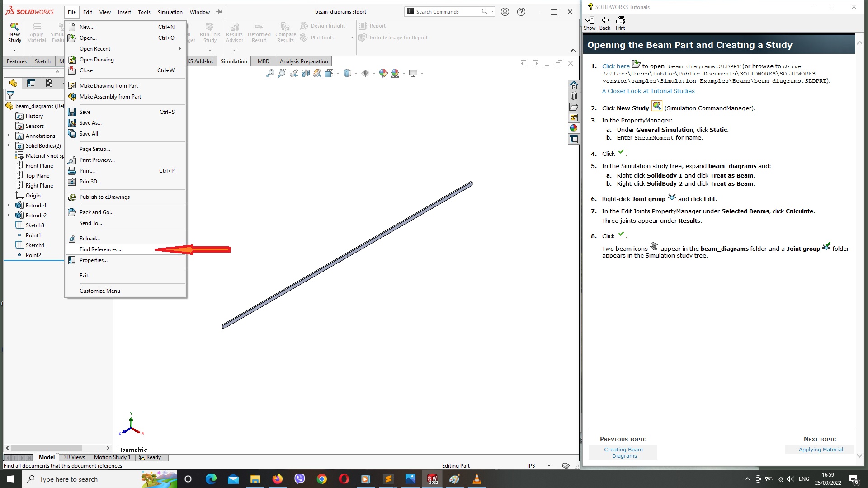Click Edit Appearance color ball icon
The width and height of the screenshot is (868, 488).
[x=383, y=73]
